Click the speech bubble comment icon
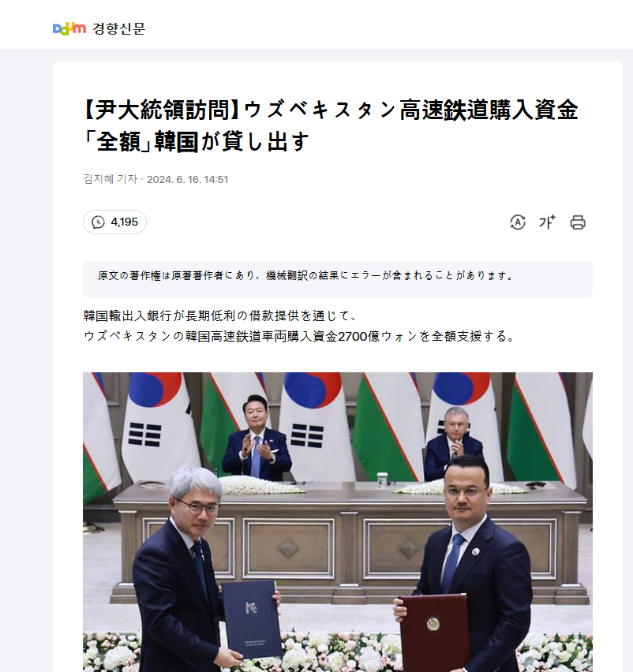Screen dimensions: 633x672 98,222
